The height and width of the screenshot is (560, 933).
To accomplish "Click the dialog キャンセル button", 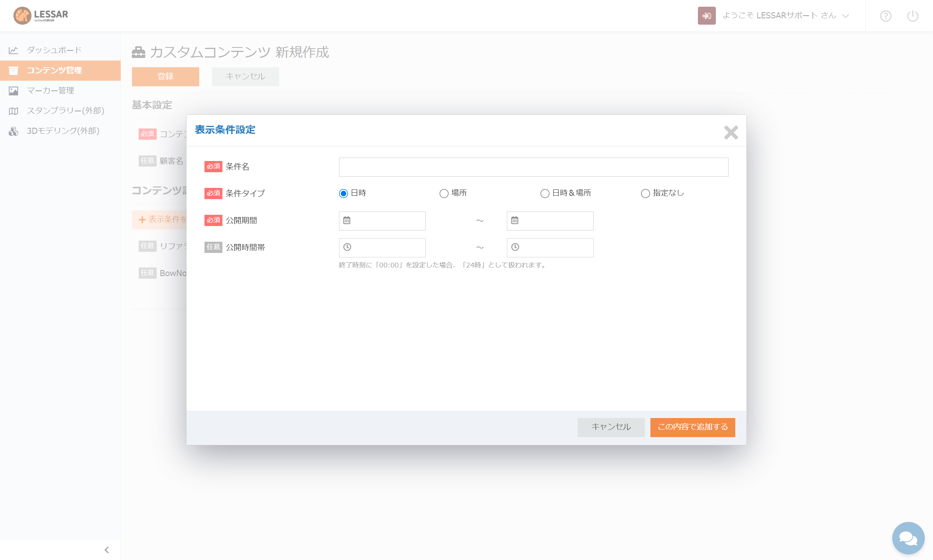I will (610, 427).
